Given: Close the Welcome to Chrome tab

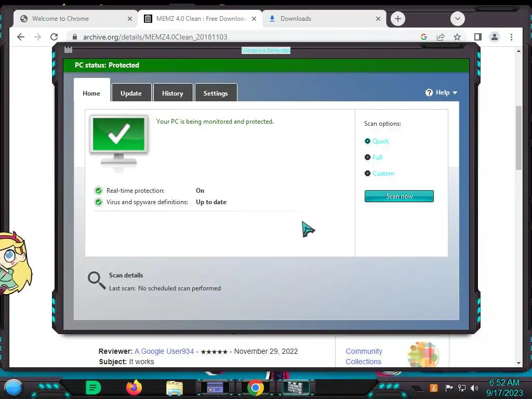Looking at the screenshot, I should coord(129,19).
